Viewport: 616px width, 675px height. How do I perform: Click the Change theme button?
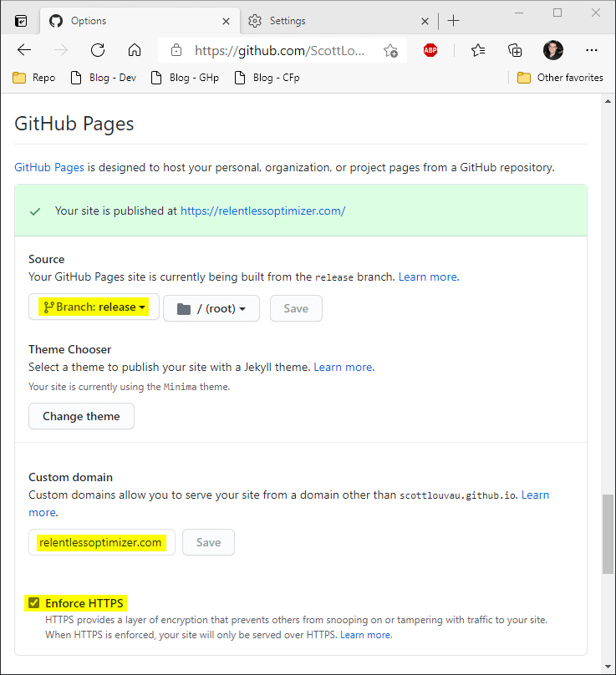[x=81, y=416]
